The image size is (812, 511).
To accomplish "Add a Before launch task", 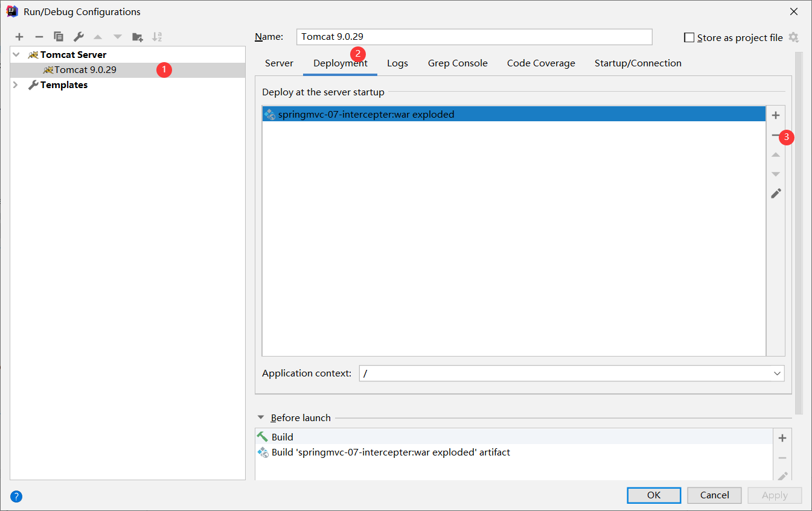I will pyautogui.click(x=782, y=439).
